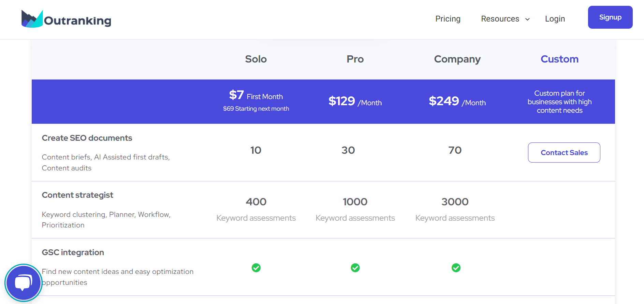
Task: Click the Resources chevron arrow
Action: 527,19
